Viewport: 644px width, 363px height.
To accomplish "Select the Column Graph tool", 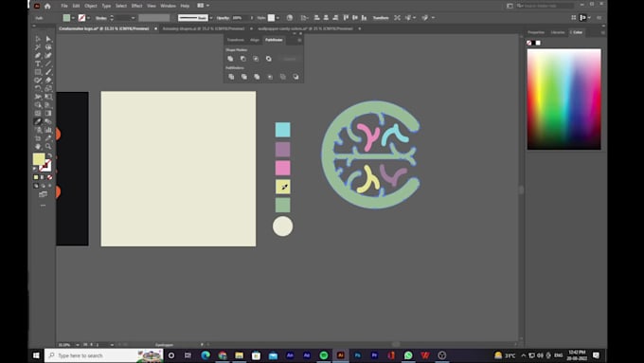I will pos(48,130).
